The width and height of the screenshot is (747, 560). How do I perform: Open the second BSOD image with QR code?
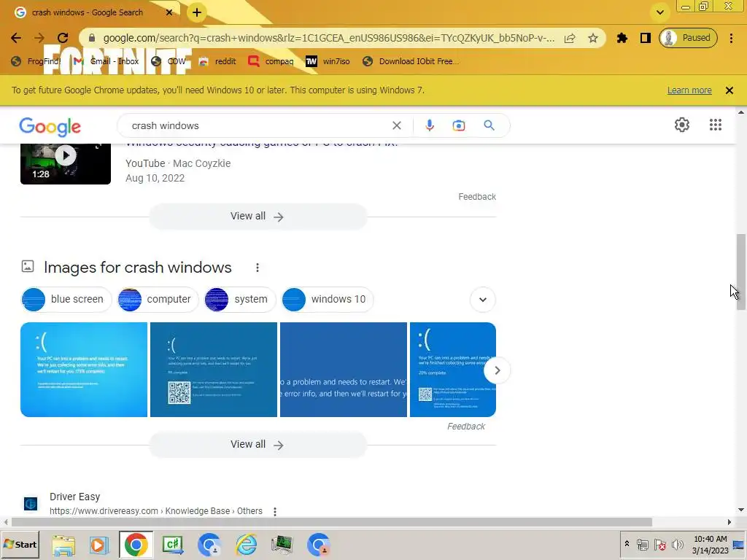[x=214, y=370]
